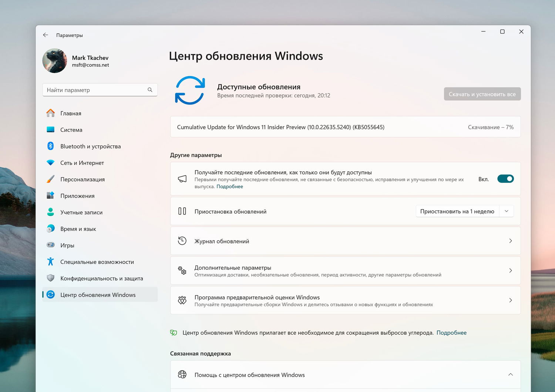Click the Главная home icon
This screenshot has height=392, width=555.
click(x=51, y=113)
